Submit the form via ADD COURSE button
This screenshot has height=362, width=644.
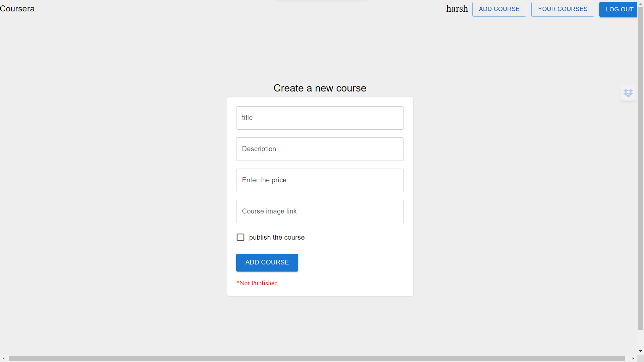pyautogui.click(x=267, y=262)
